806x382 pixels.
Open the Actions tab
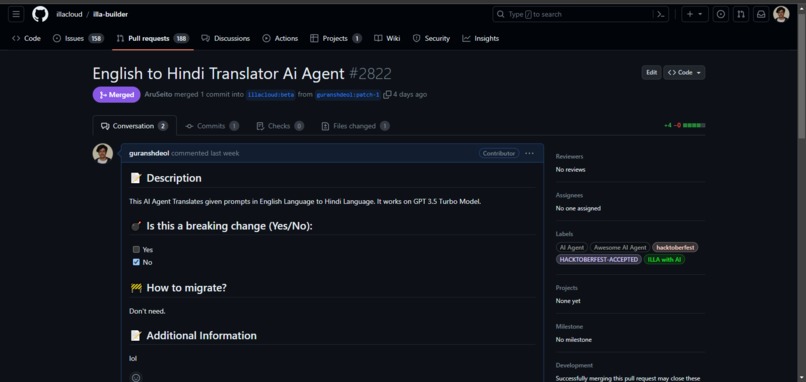[280, 39]
